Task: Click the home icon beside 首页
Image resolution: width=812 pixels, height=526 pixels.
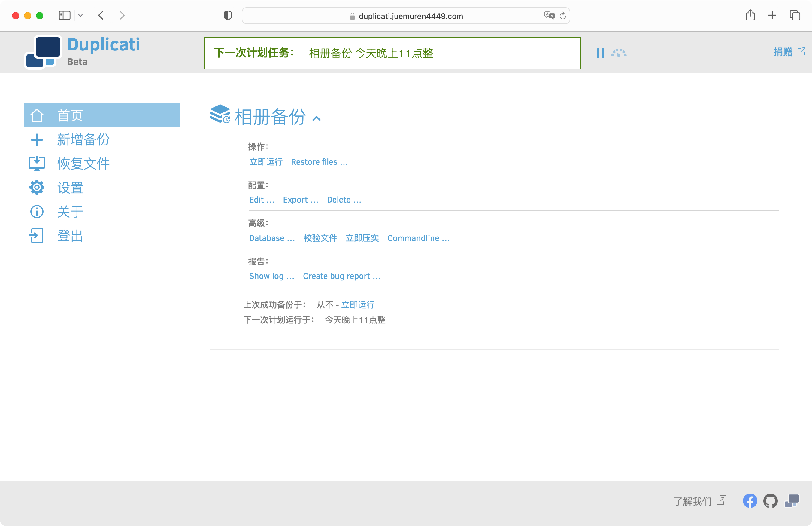Action: click(37, 115)
